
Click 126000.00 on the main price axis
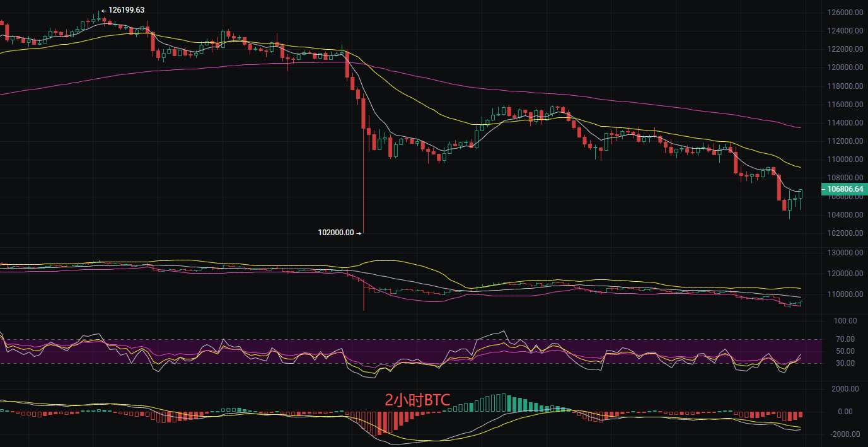click(844, 12)
